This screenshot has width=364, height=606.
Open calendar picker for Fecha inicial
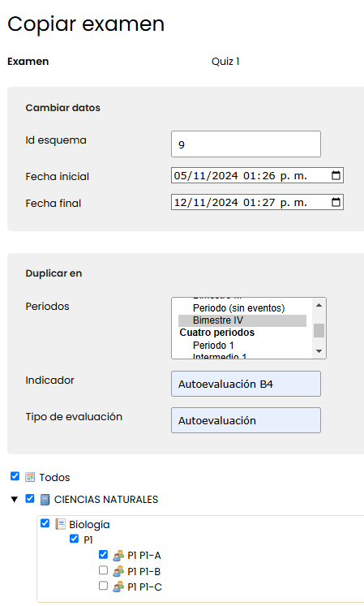click(x=336, y=175)
